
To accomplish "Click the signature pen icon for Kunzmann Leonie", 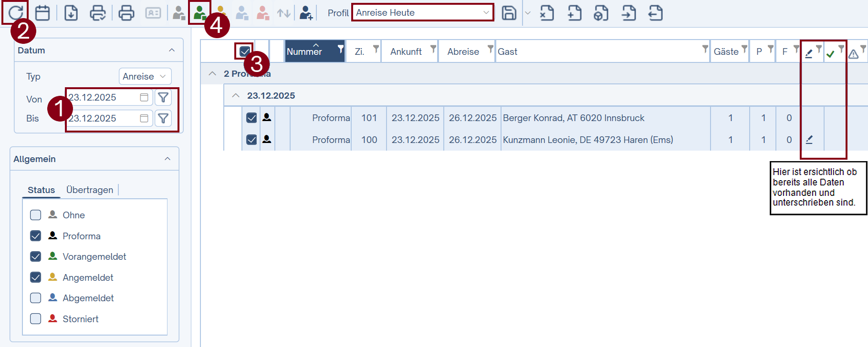I will [x=809, y=140].
